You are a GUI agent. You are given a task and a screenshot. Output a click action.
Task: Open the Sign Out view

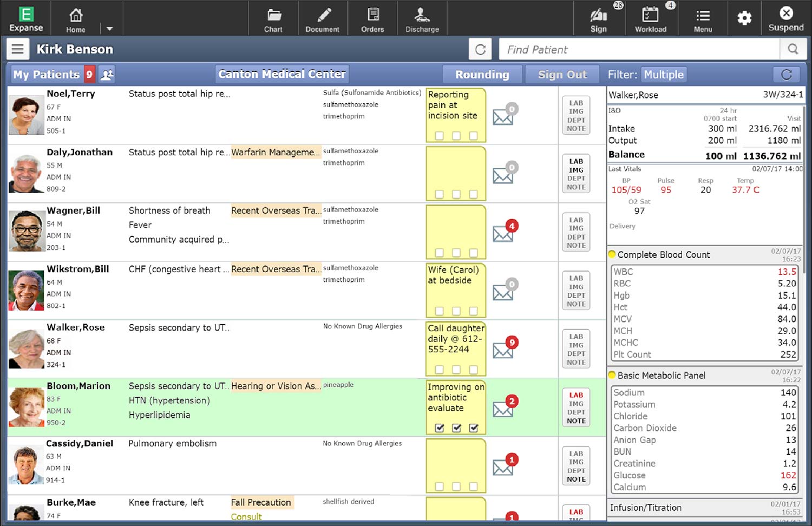coord(562,74)
